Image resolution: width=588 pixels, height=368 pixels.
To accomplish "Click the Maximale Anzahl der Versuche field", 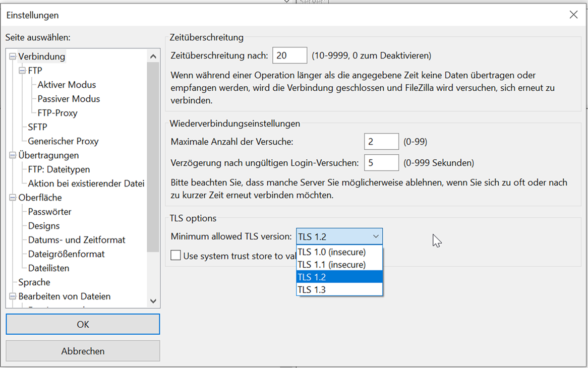I will click(381, 142).
